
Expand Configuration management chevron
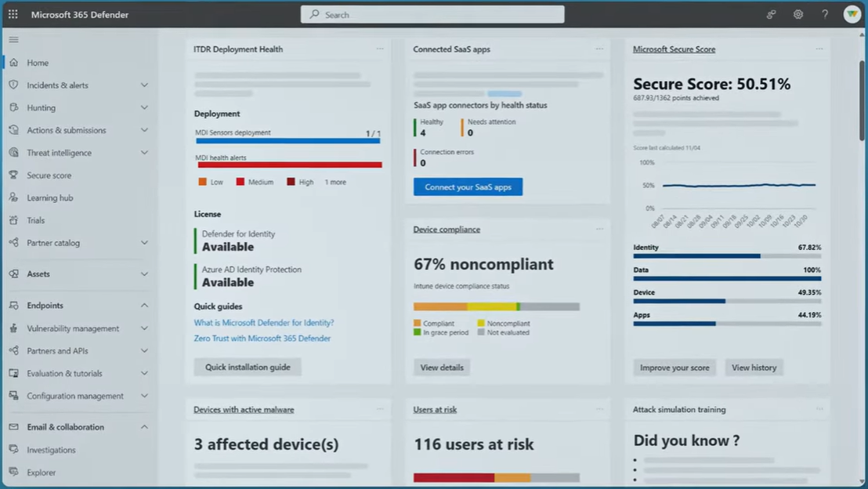point(144,396)
